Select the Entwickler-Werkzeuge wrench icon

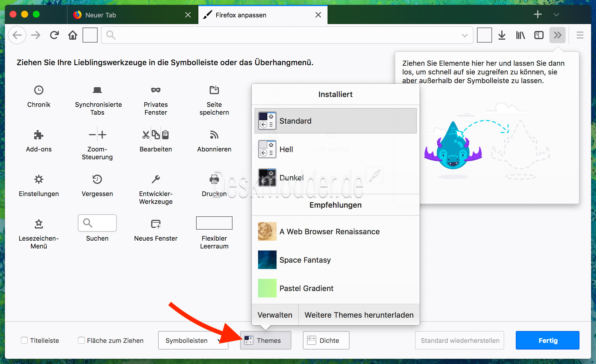[x=156, y=179]
